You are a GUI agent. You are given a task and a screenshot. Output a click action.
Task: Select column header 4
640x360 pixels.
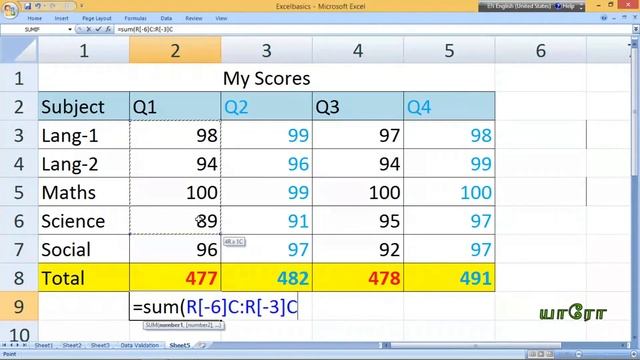pos(358,51)
